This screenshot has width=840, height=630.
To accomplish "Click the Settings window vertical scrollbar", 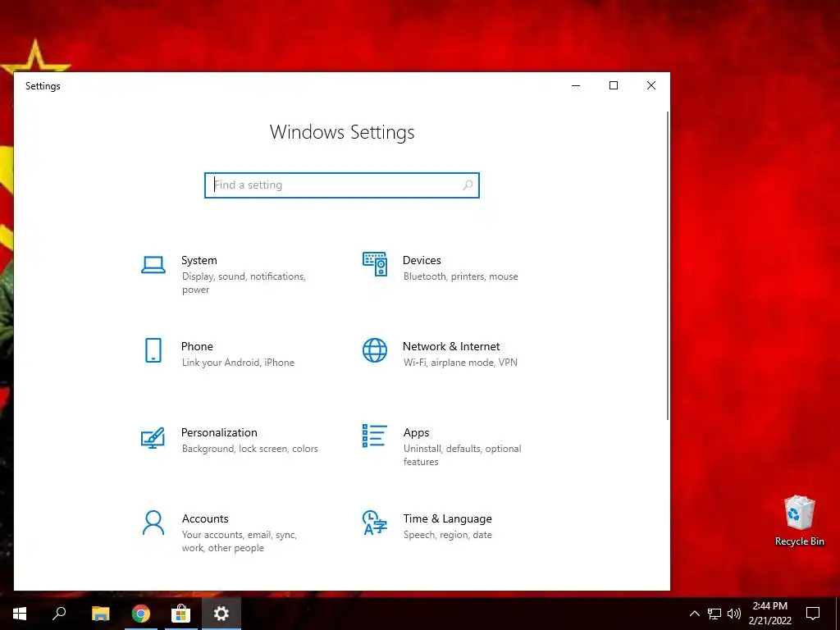I will coord(668,265).
